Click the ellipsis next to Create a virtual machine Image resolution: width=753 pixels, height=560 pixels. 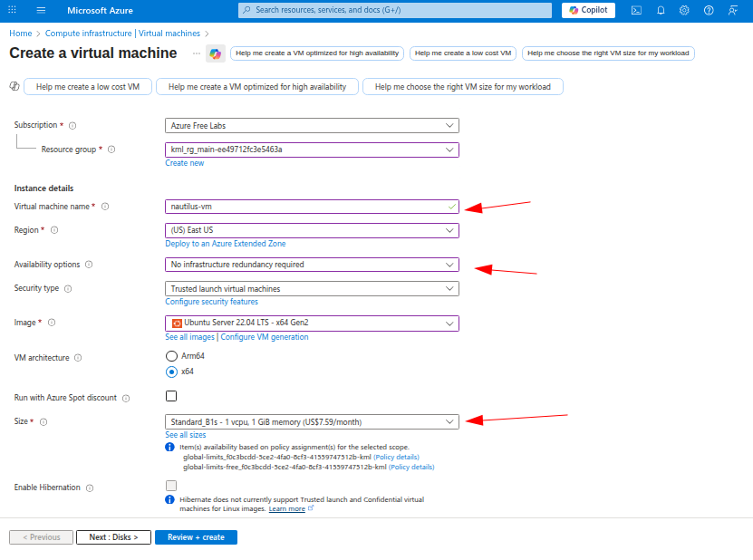(x=197, y=53)
